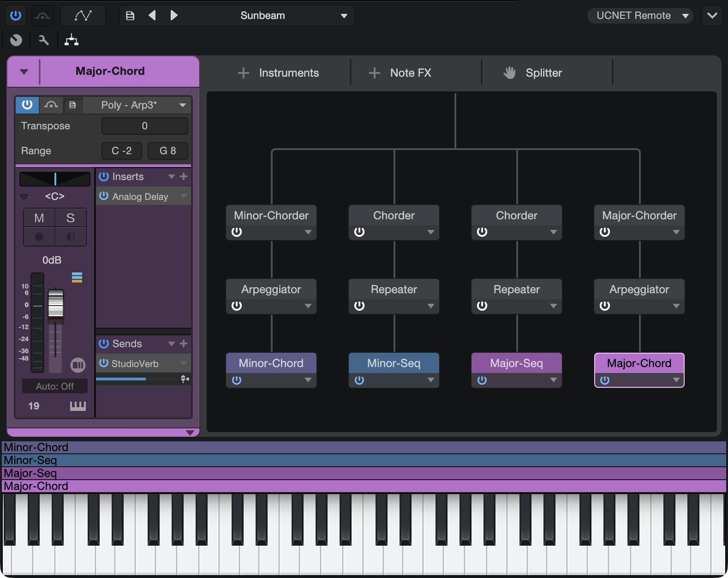
Task: Solo the channel with S button
Action: [71, 218]
